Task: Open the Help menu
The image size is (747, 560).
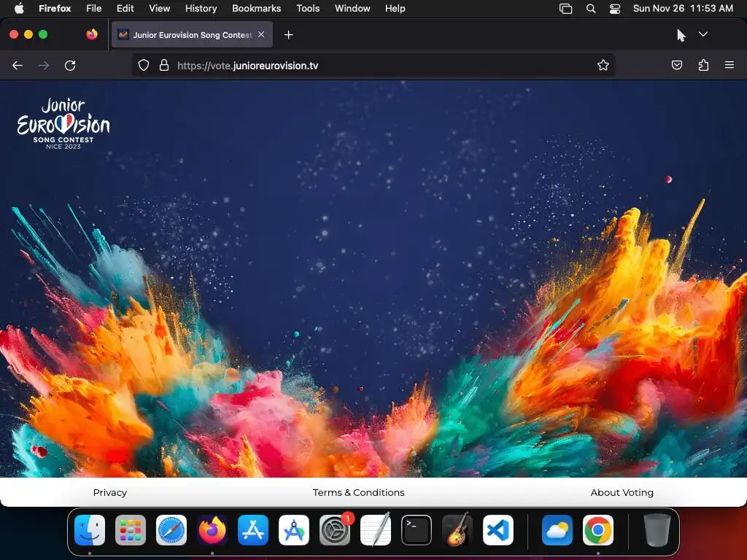Action: click(395, 8)
